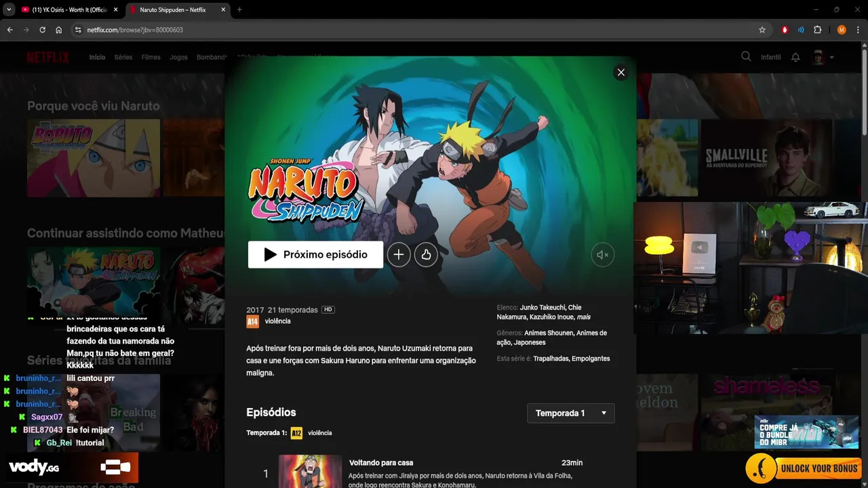This screenshot has width=868, height=488.
Task: Go forward in browser history
Action: coord(26,30)
